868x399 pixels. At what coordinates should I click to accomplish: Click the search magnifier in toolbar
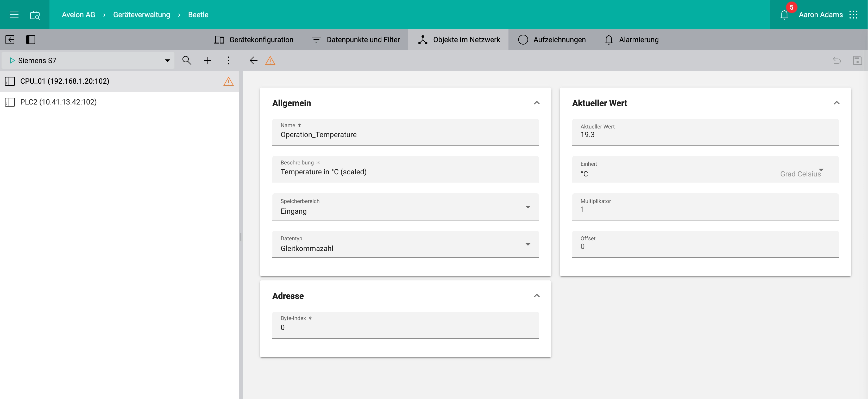(x=187, y=60)
